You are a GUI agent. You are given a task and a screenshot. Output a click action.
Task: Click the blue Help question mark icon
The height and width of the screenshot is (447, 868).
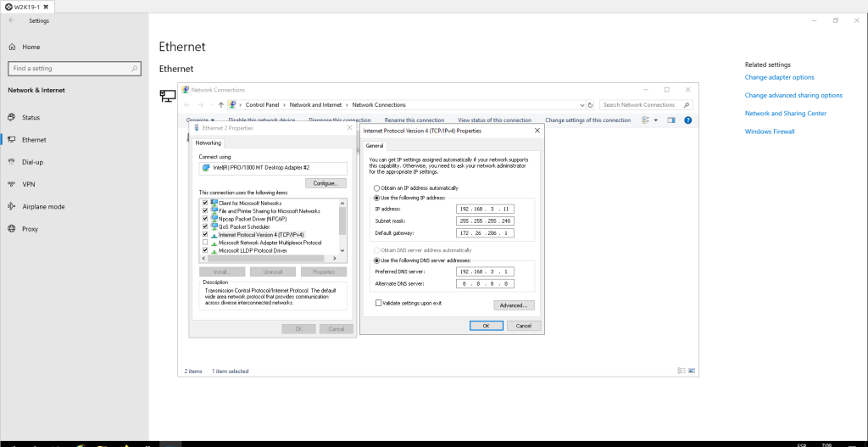click(x=687, y=120)
